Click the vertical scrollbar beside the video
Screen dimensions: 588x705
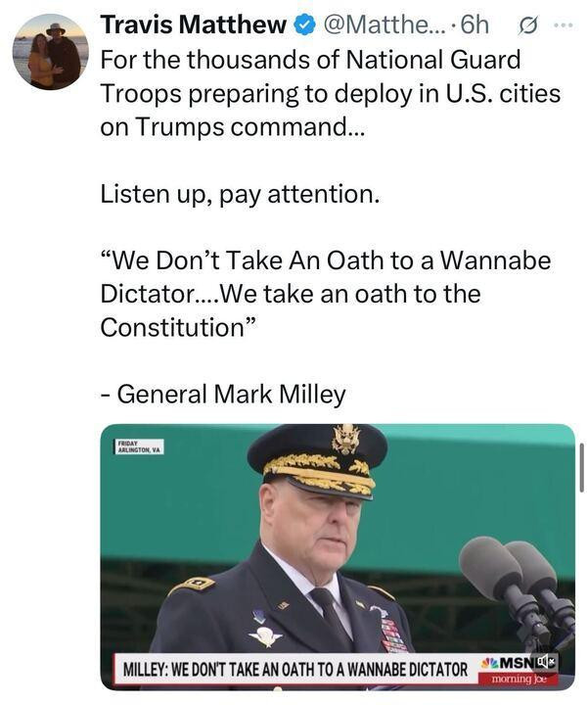point(582,468)
